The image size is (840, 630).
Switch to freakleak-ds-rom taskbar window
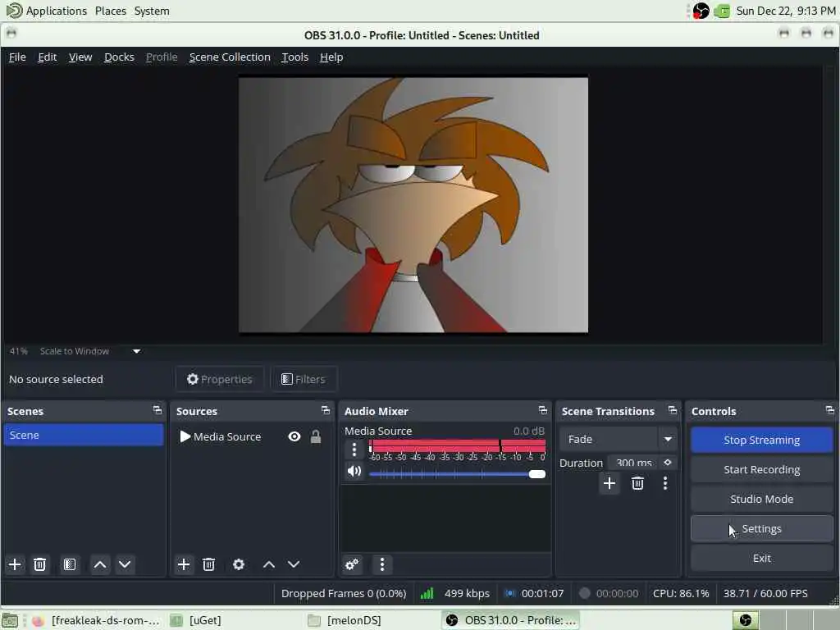point(97,620)
